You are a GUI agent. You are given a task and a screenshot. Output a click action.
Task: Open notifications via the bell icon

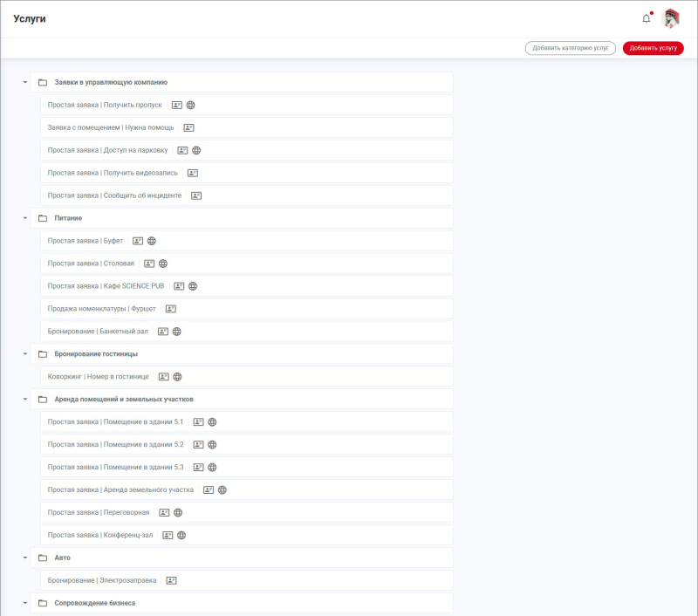point(646,17)
